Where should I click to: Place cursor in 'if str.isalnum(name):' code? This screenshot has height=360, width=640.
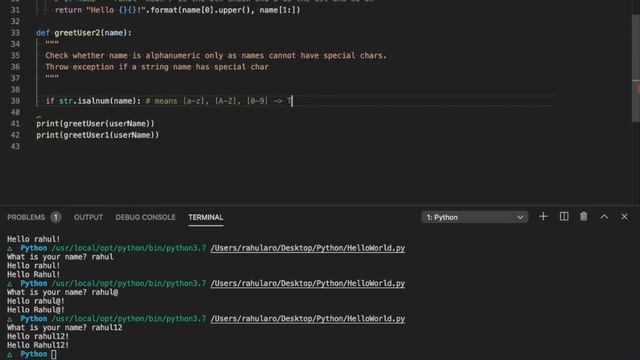pyautogui.click(x=93, y=101)
